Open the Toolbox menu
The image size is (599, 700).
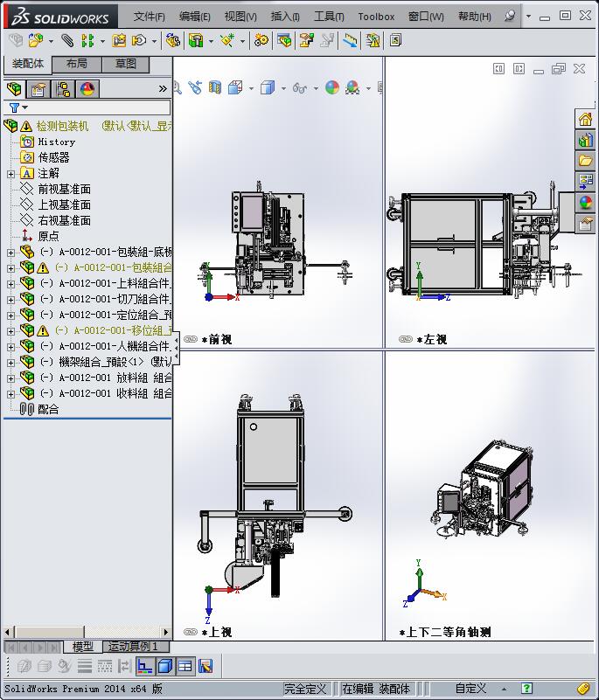(376, 17)
